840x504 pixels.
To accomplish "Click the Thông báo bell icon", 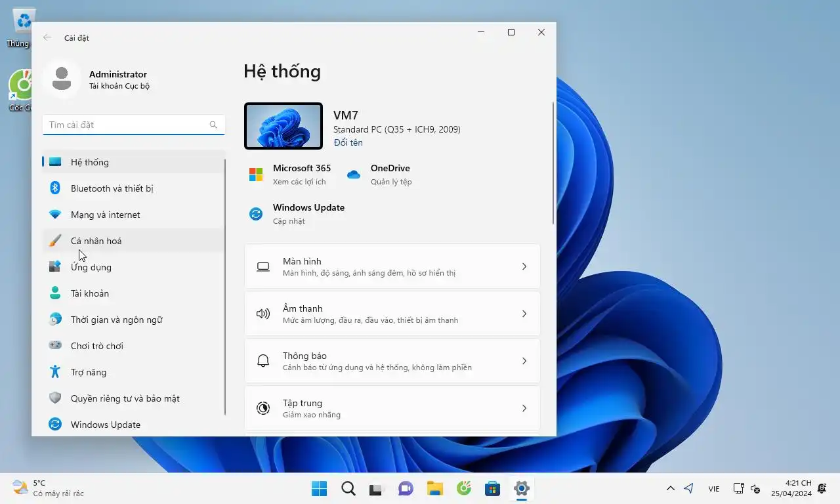I will pyautogui.click(x=263, y=361).
